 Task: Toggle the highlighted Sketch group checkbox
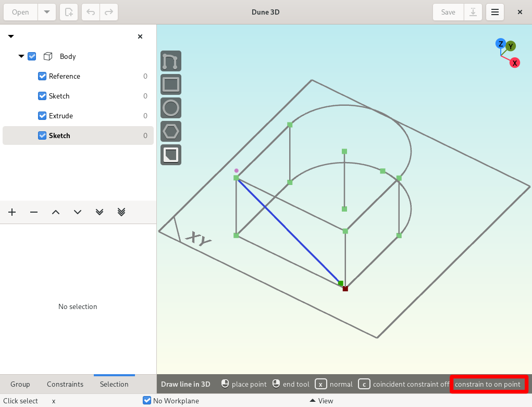(42, 135)
